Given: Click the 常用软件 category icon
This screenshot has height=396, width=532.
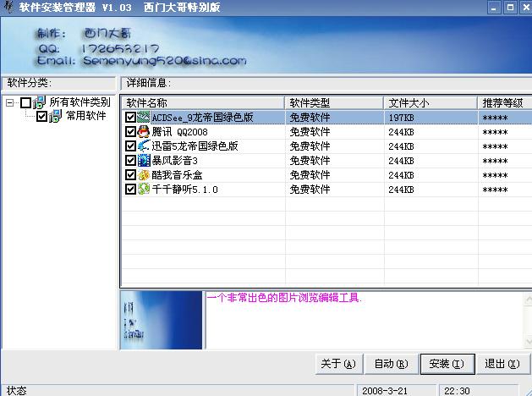Looking at the screenshot, I should tap(55, 116).
